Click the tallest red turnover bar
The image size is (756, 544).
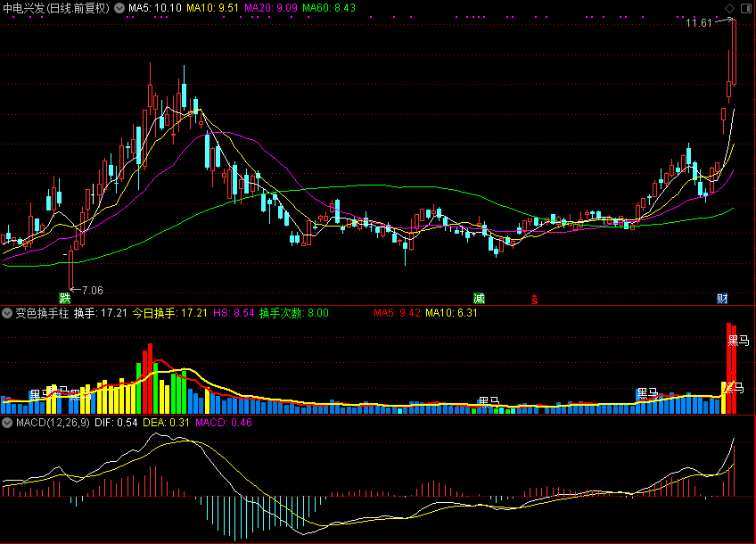(x=729, y=368)
